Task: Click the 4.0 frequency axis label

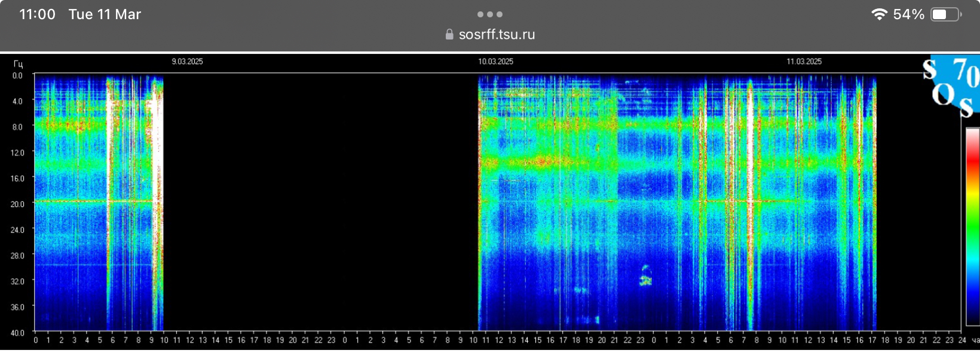Action: [17, 102]
